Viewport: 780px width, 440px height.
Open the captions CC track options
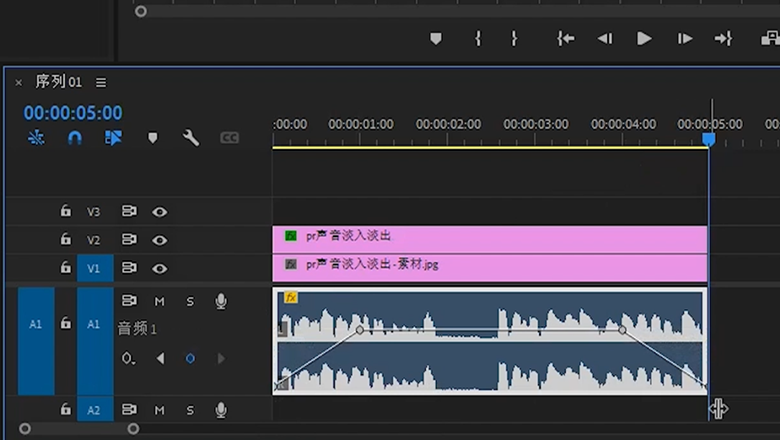pos(229,138)
